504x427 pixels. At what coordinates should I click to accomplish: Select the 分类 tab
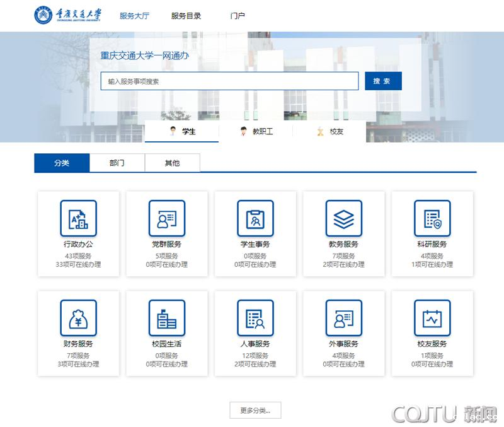(62, 163)
